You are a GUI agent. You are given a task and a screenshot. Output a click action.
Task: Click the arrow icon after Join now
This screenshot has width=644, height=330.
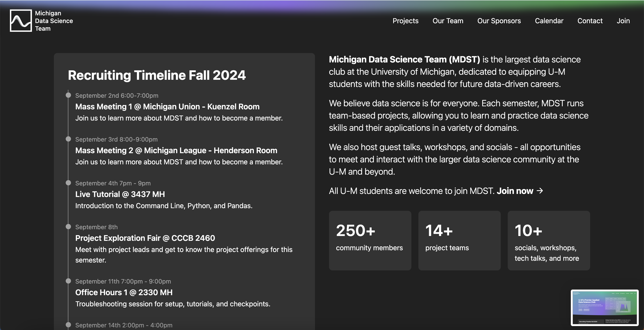click(540, 191)
